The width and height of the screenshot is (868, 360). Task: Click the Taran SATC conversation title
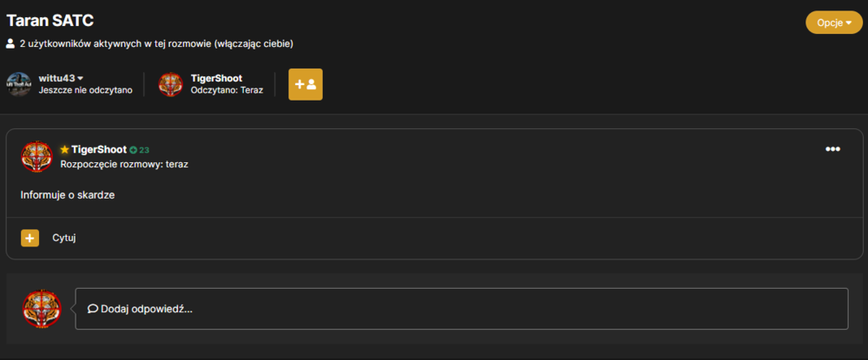[x=49, y=21]
